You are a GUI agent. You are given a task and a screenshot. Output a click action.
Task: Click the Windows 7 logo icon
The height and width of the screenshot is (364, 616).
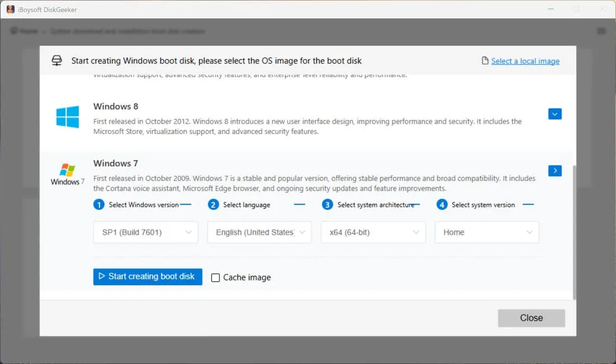click(67, 172)
